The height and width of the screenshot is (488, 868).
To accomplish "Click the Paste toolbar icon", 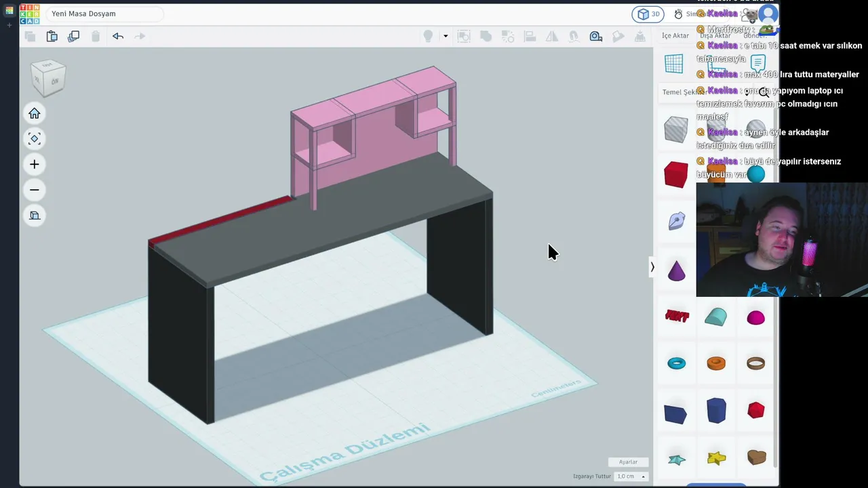I will click(52, 36).
